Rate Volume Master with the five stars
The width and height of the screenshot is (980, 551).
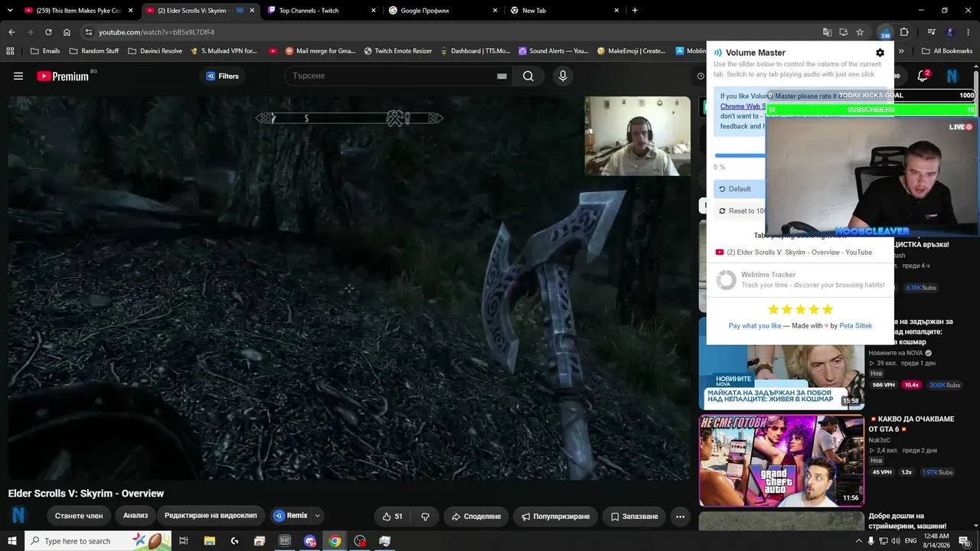[x=800, y=309]
